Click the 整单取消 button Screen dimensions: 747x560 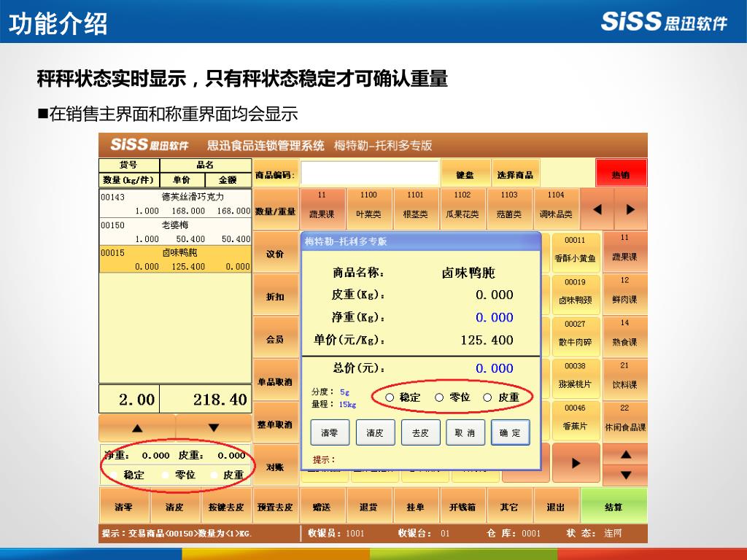click(x=275, y=423)
